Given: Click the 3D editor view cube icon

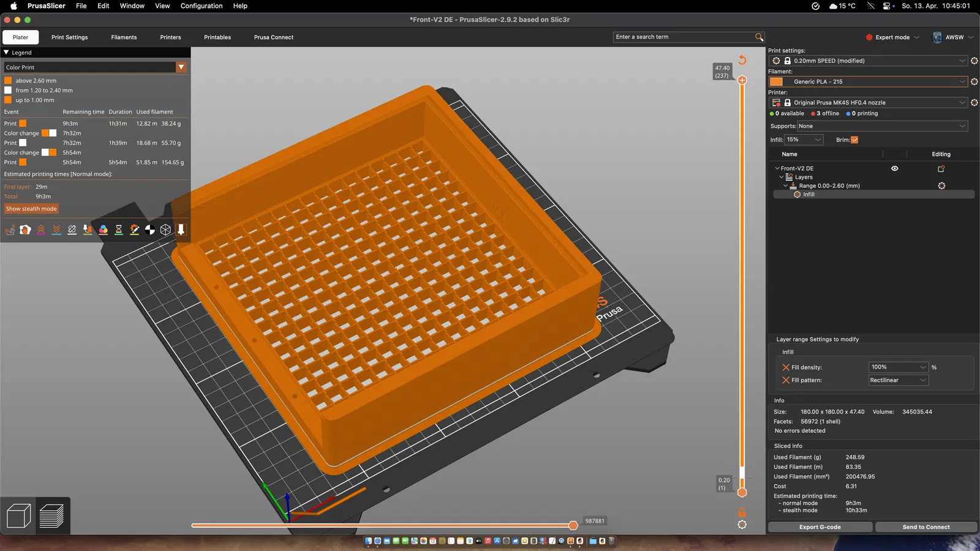Looking at the screenshot, I should point(18,515).
